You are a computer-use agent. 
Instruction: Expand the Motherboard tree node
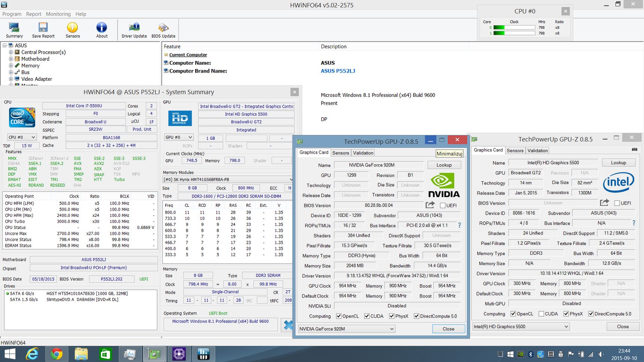(11, 59)
